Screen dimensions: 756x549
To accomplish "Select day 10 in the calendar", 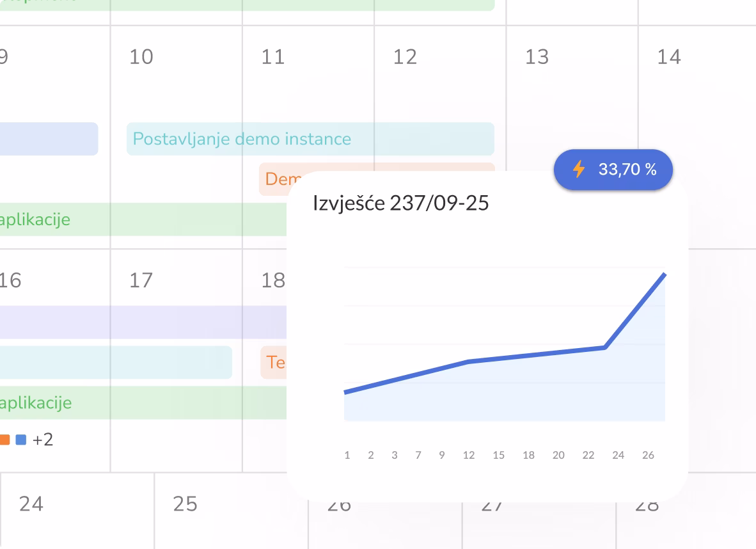I will (x=141, y=57).
